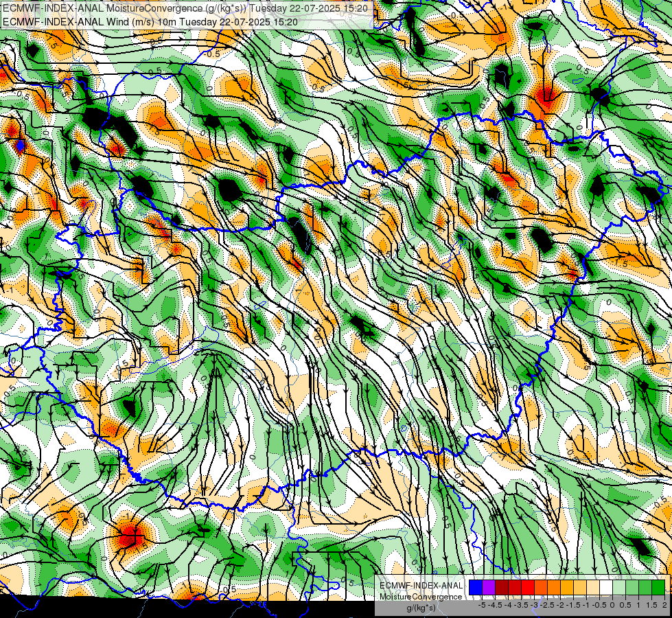Click the '-1.5' legend tick label
Viewport: 672px width, 618px height.
click(x=573, y=605)
